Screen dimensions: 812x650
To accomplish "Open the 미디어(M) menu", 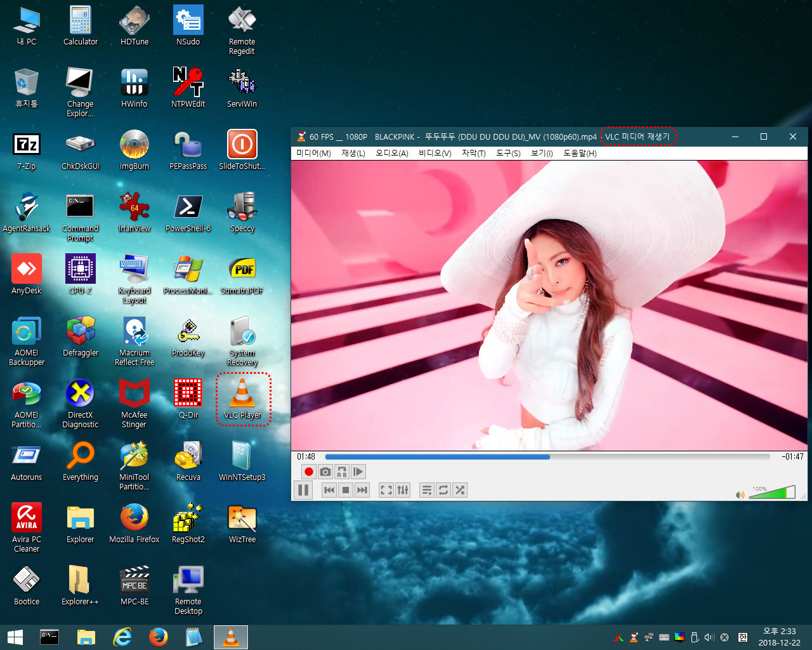I will click(x=313, y=153).
